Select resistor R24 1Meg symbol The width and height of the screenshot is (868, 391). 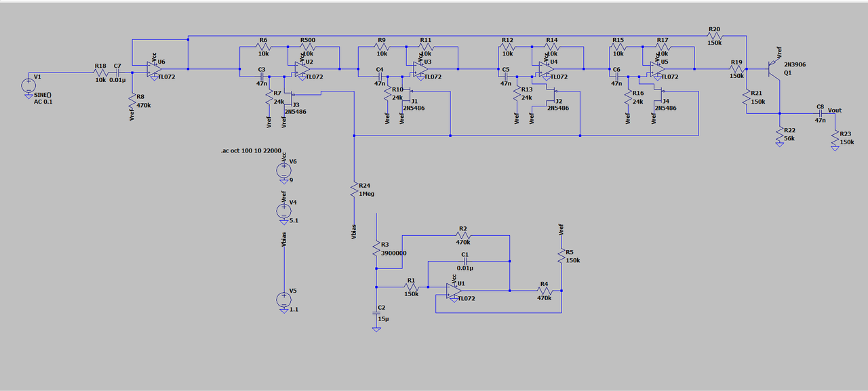pos(354,189)
